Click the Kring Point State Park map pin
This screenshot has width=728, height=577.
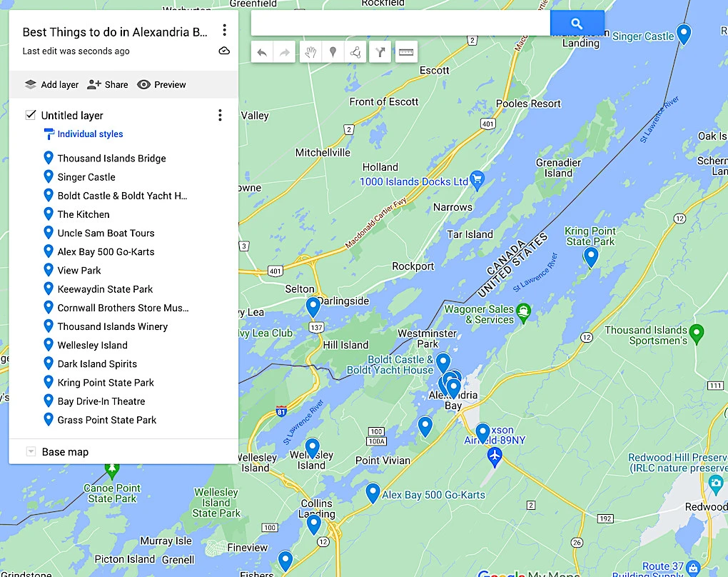590,257
